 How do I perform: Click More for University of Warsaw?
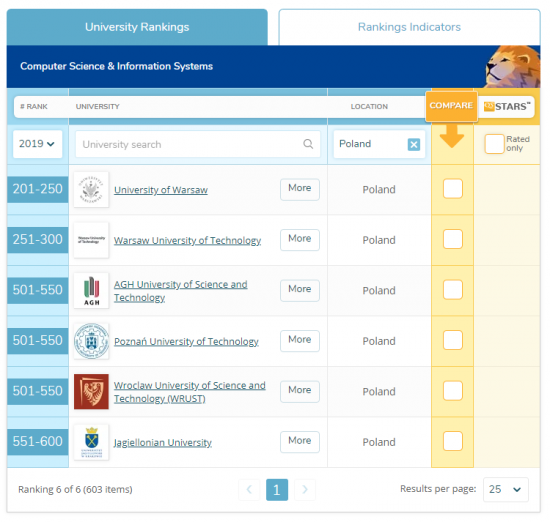point(300,189)
